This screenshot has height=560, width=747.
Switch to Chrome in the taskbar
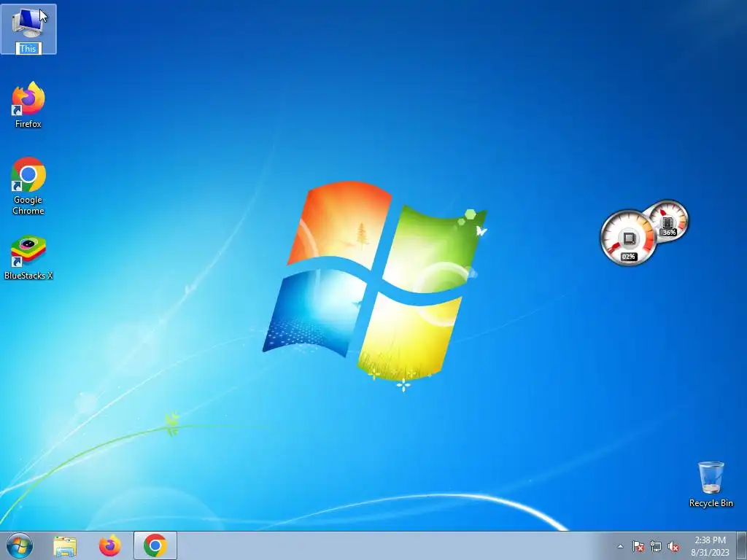click(x=155, y=545)
